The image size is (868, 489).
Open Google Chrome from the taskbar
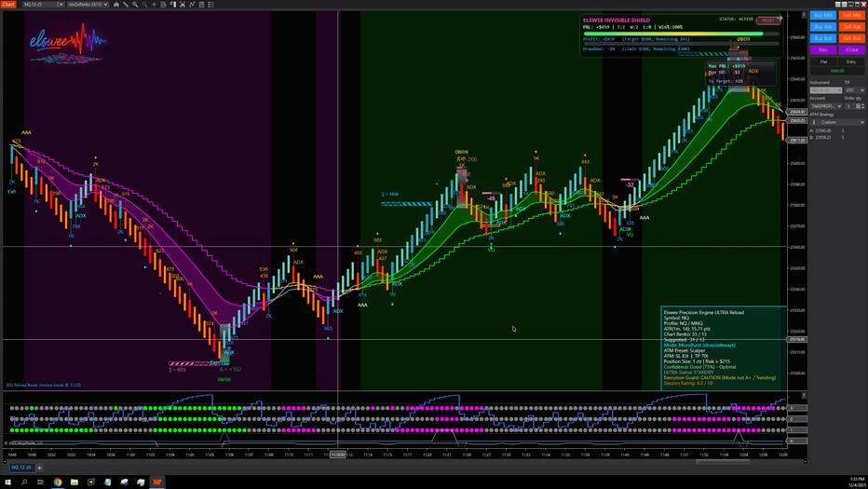(57, 482)
